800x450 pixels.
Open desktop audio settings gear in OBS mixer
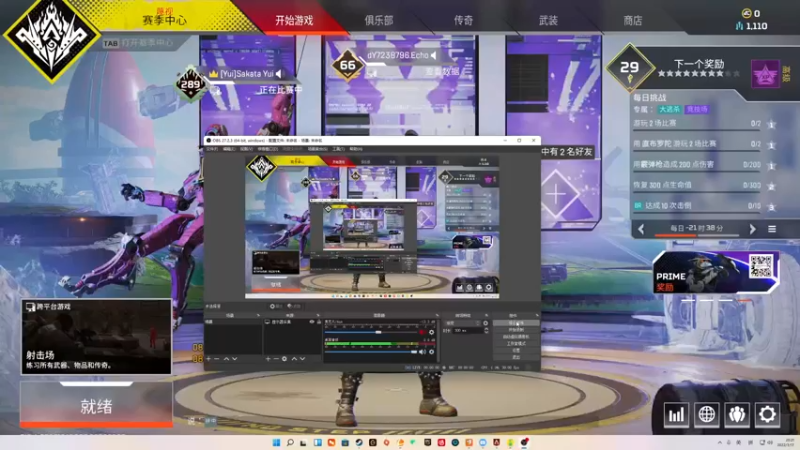click(x=431, y=352)
